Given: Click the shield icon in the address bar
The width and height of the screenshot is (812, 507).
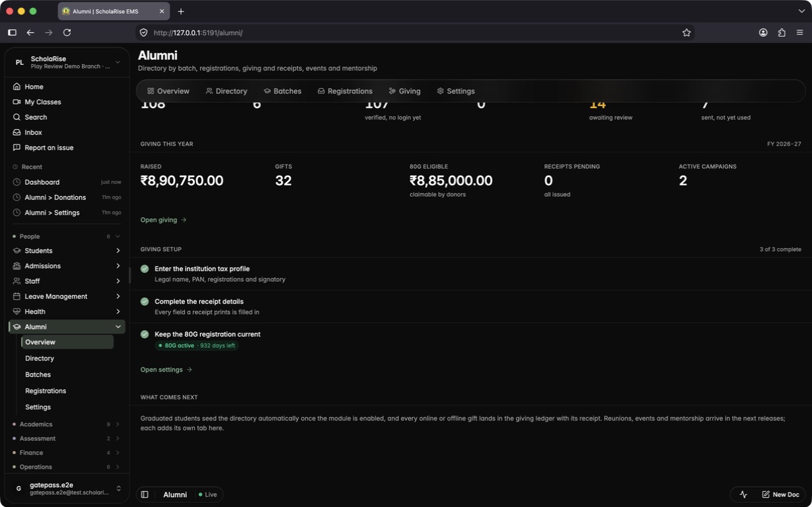Looking at the screenshot, I should point(143,32).
